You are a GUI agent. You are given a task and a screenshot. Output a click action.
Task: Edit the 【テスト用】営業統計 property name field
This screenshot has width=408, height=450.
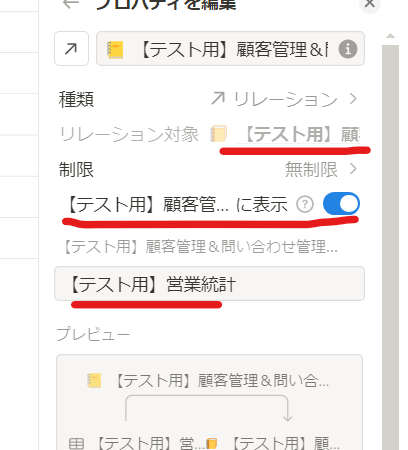point(209,284)
